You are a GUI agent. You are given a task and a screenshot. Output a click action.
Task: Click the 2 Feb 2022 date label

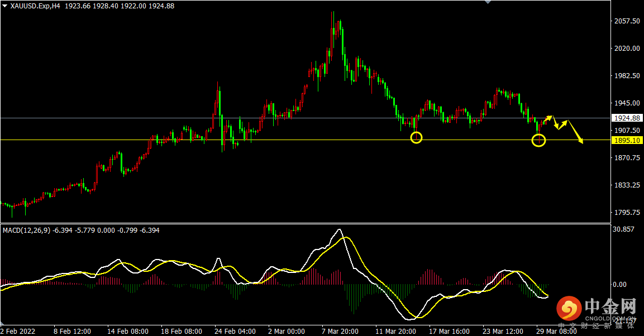(x=18, y=332)
